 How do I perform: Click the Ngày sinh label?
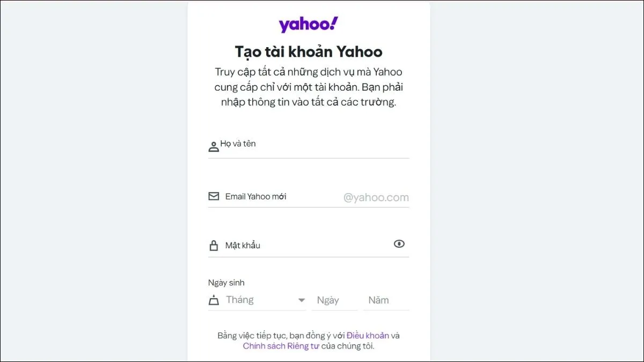pyautogui.click(x=226, y=283)
